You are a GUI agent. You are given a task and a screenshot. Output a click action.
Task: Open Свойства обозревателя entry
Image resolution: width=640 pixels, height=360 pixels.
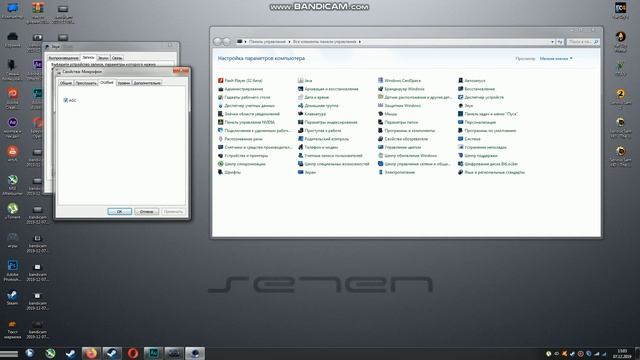tap(403, 139)
